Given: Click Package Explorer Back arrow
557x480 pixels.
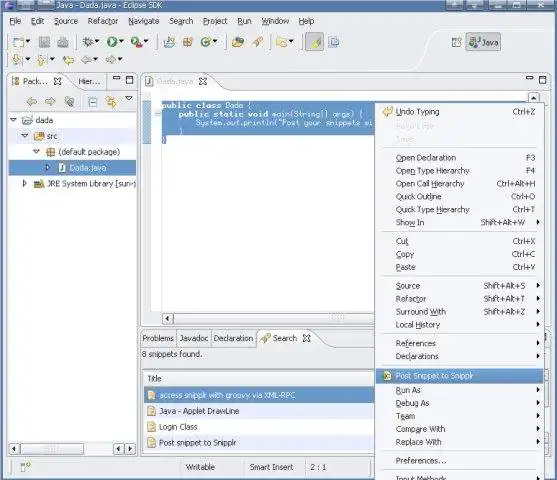Looking at the screenshot, I should [32, 102].
